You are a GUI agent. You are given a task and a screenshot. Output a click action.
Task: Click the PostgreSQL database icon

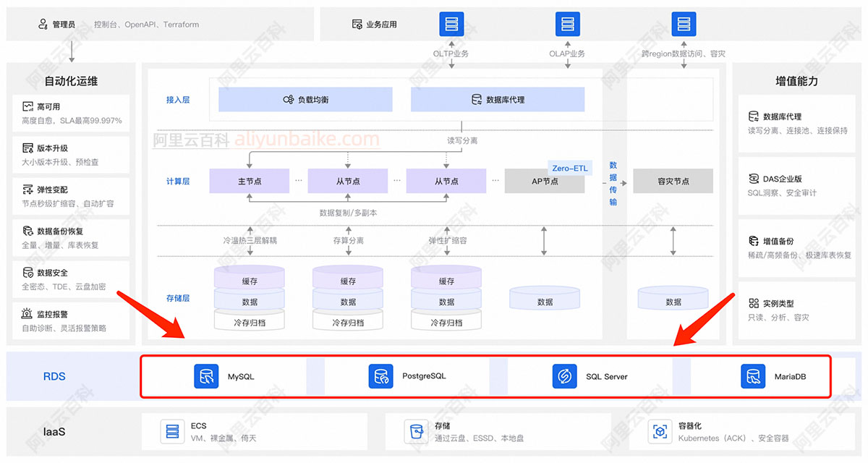tap(380, 377)
